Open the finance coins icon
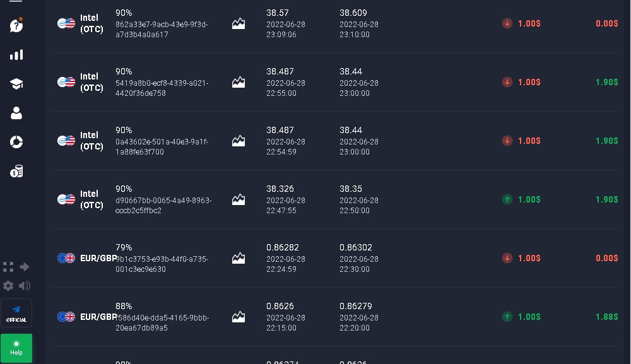 tap(16, 171)
